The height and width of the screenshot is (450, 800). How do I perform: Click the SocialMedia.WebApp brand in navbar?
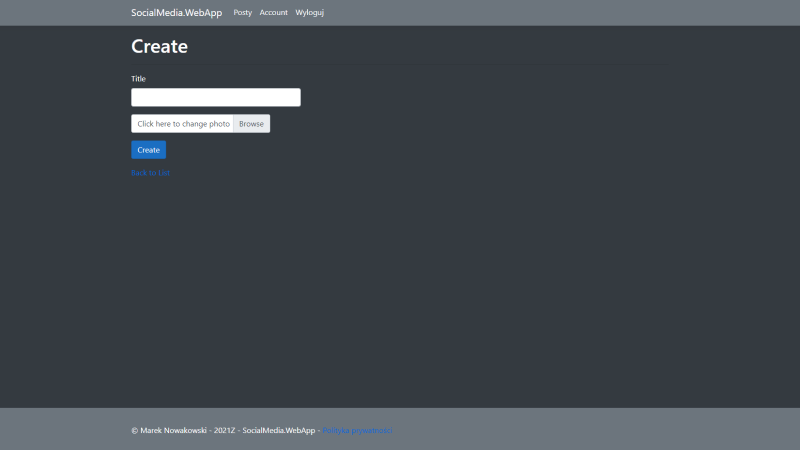coord(176,13)
